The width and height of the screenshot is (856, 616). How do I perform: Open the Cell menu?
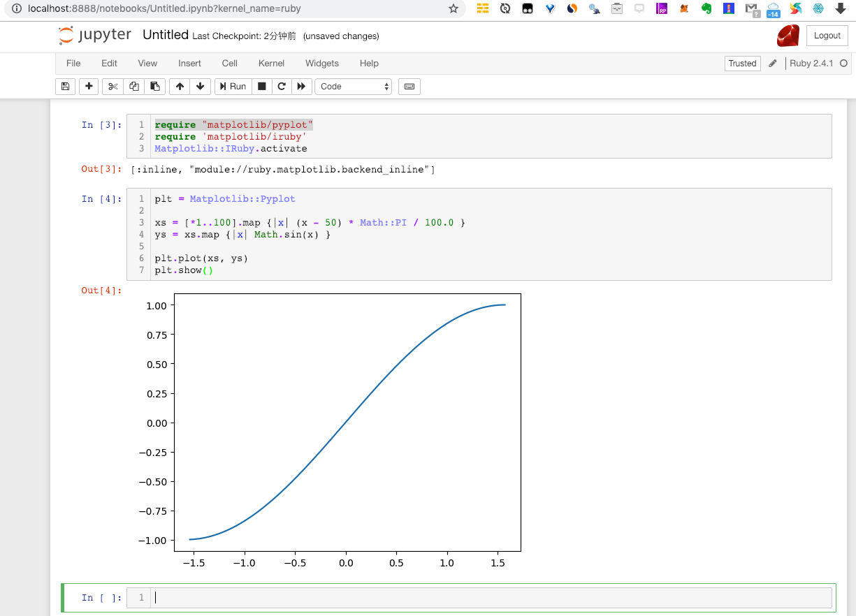click(x=230, y=63)
